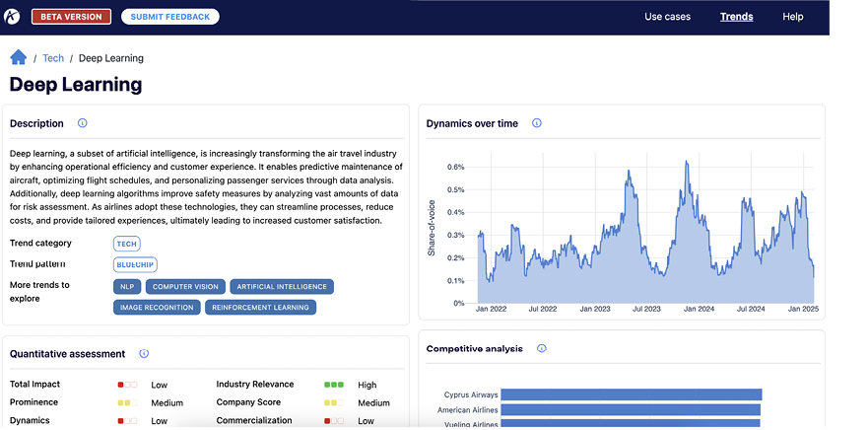Explore the Reinforcement Learning trend

(x=260, y=307)
